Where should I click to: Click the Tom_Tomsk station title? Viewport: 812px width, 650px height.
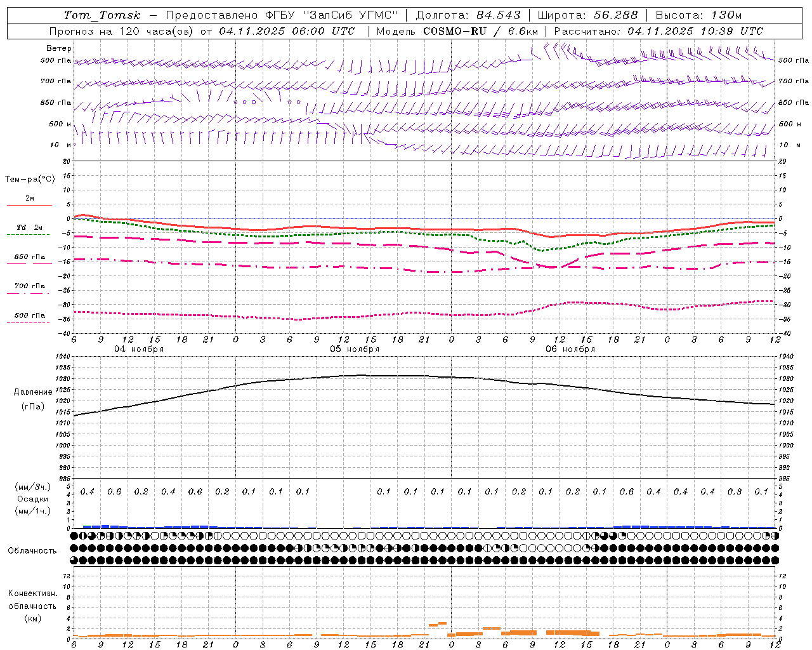click(x=102, y=15)
